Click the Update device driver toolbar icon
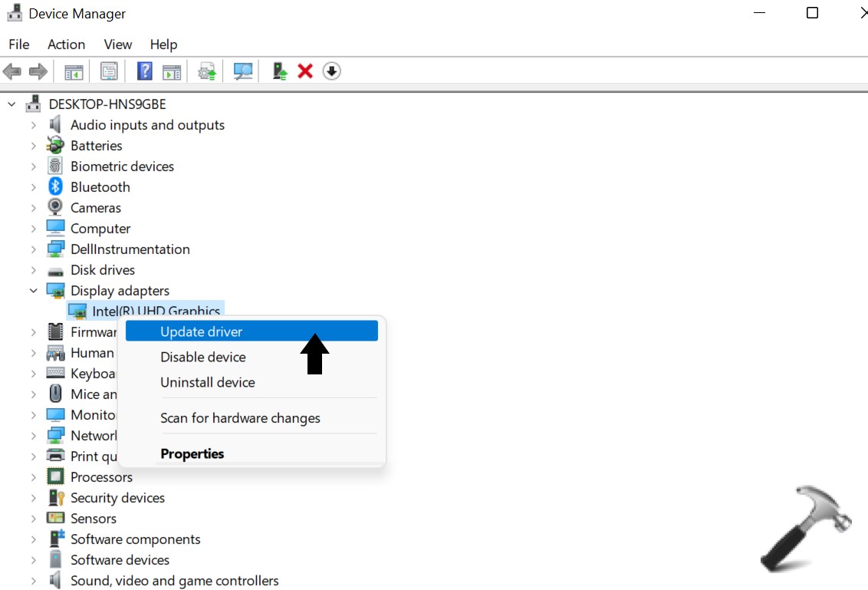The image size is (868, 590). click(x=207, y=71)
